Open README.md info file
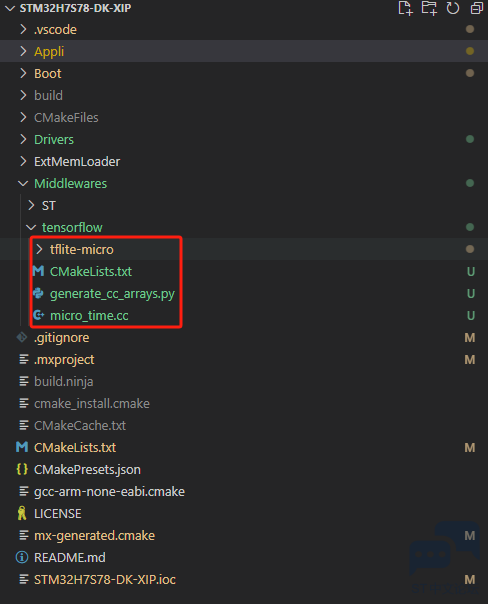The height and width of the screenshot is (604, 488). (x=69, y=557)
